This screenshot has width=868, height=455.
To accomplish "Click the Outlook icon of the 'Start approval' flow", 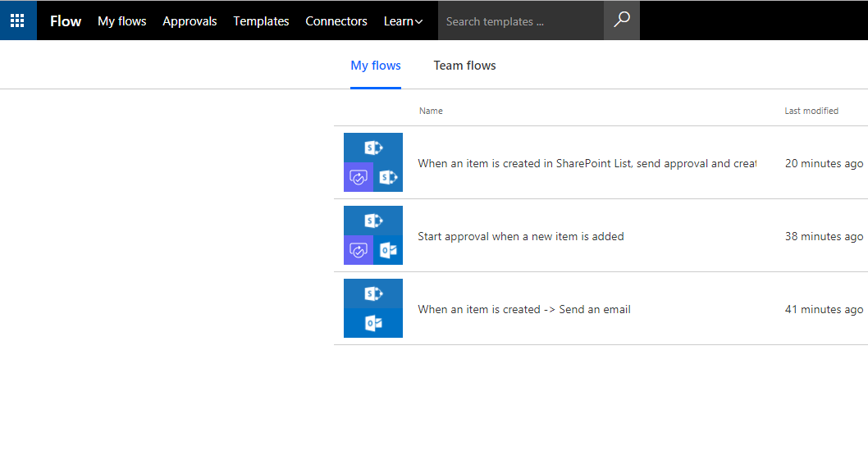I will pyautogui.click(x=388, y=250).
